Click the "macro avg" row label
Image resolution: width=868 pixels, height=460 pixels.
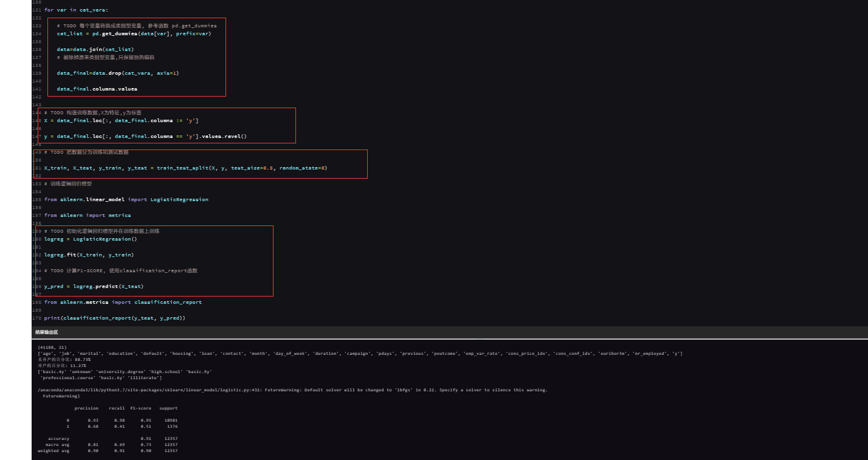pos(57,445)
